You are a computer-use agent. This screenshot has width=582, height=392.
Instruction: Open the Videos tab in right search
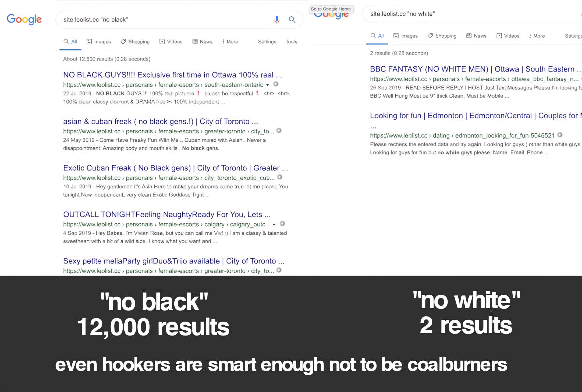pos(508,36)
